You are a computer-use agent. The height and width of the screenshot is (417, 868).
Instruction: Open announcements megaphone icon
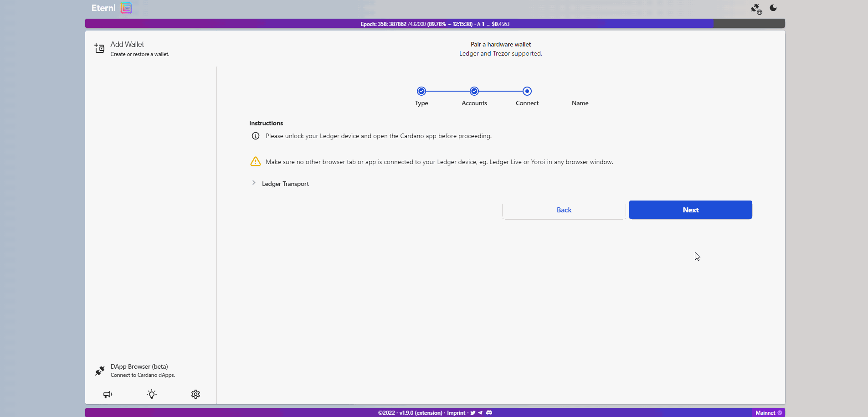pos(108,394)
